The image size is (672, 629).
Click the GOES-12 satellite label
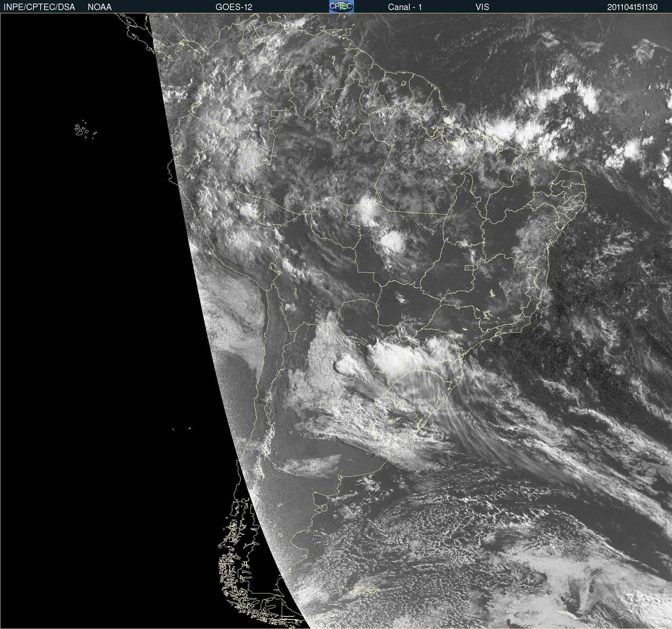click(234, 7)
